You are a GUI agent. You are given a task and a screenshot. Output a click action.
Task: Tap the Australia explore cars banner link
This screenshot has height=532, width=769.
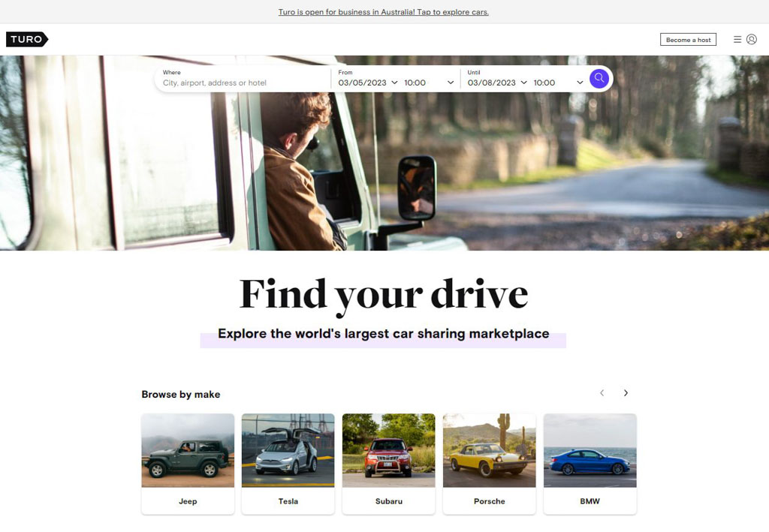coord(384,11)
